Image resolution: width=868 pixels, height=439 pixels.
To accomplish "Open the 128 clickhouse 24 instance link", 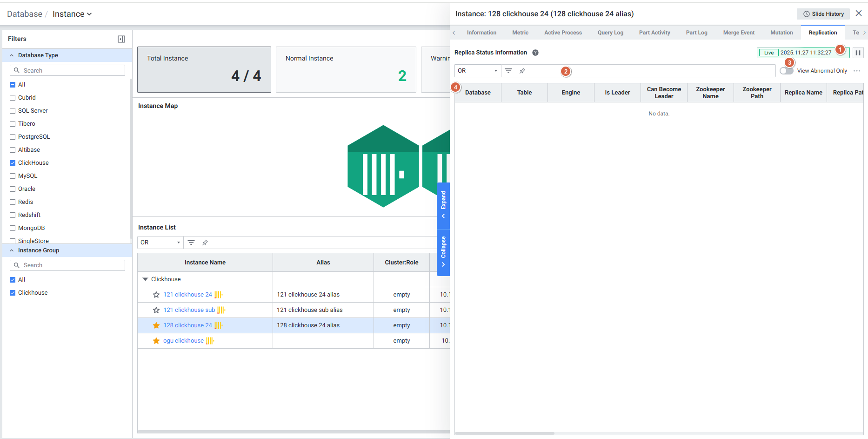I will point(187,325).
